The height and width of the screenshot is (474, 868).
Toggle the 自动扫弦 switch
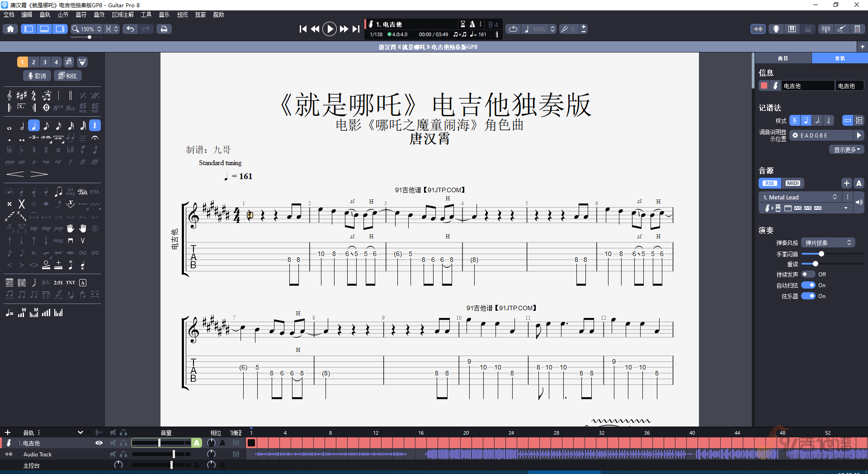tap(808, 285)
